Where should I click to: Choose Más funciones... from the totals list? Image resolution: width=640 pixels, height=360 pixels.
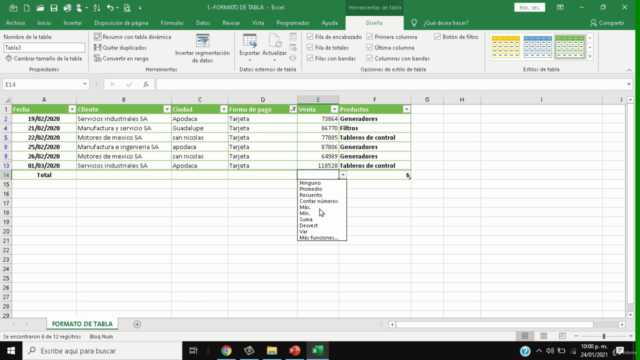tap(318, 238)
